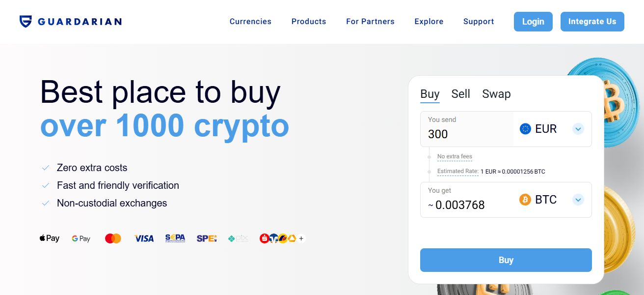This screenshot has width=644, height=295.
Task: Switch to the Swap tab
Action: click(x=496, y=94)
